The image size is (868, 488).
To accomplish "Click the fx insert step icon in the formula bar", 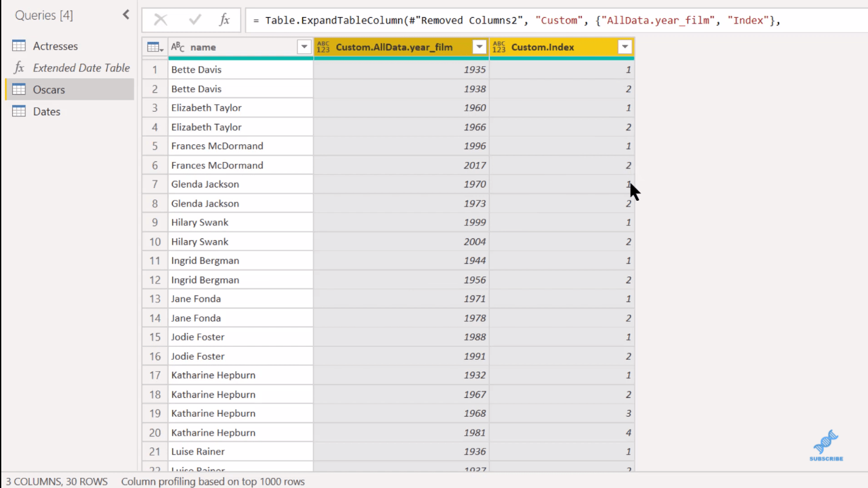I will pos(224,20).
